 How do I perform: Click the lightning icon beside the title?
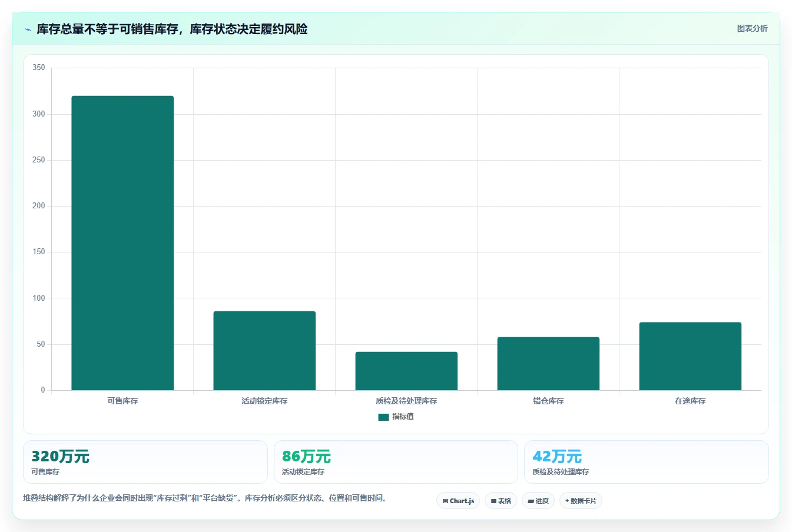(x=28, y=29)
